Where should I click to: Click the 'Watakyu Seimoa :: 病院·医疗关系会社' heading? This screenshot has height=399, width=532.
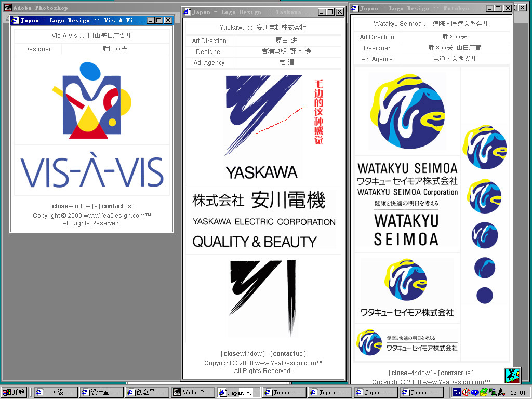click(x=431, y=24)
